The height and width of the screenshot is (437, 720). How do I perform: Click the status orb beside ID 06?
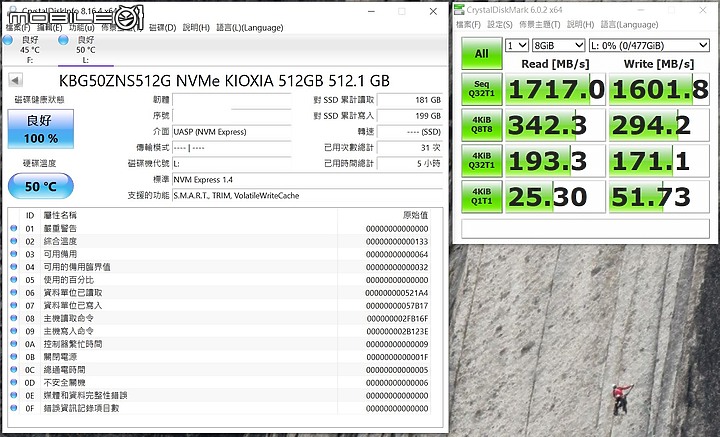(14, 292)
